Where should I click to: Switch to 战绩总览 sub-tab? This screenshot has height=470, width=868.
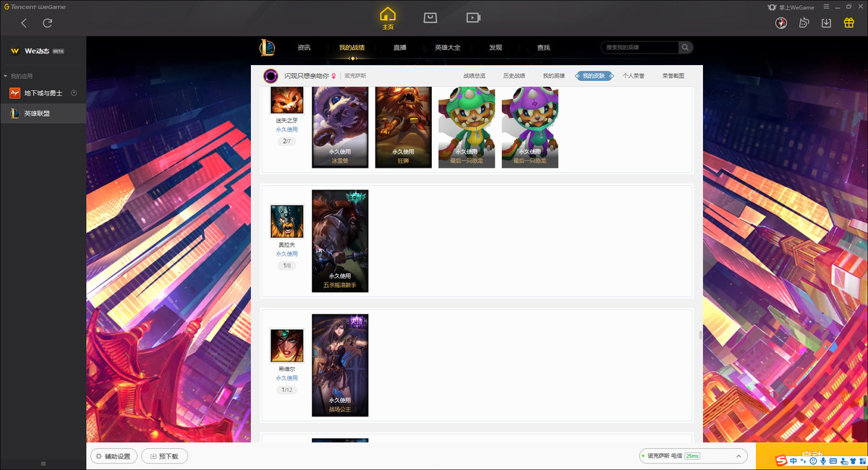click(x=474, y=76)
